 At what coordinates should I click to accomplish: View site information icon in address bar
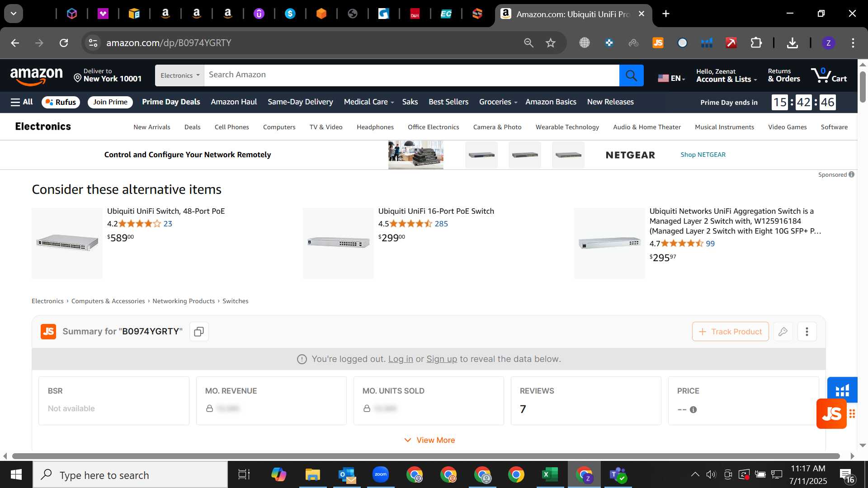93,43
